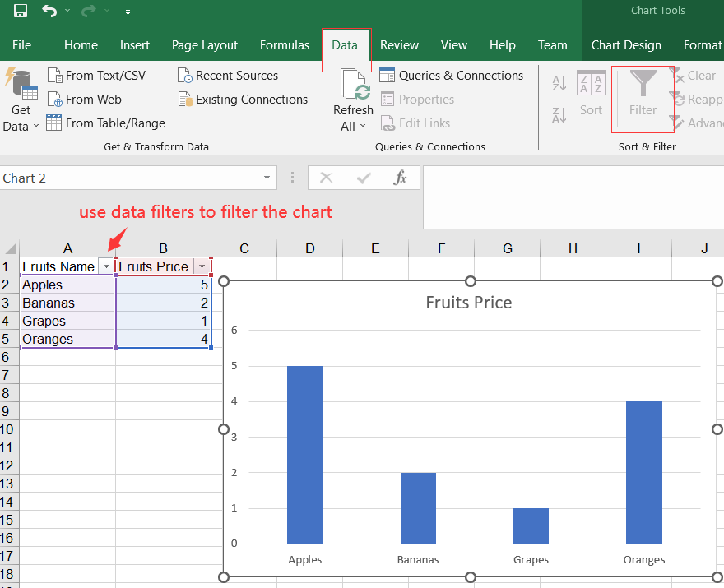The height and width of the screenshot is (588, 724).
Task: Open the Name Box dropdown arrow
Action: 267,178
